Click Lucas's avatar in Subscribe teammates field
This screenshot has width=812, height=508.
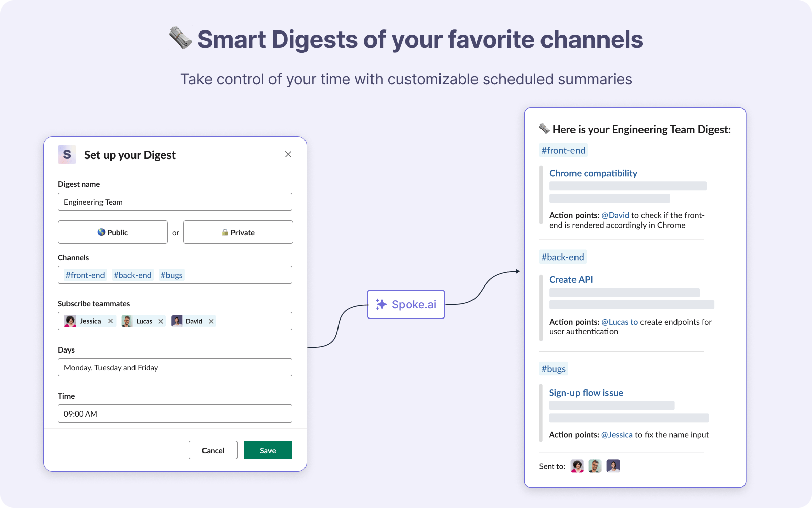(127, 321)
